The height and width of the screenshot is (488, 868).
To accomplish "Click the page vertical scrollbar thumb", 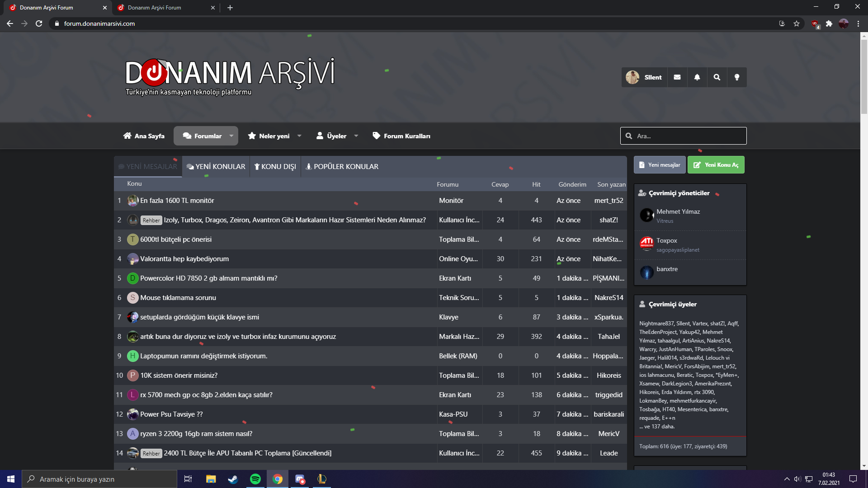I will coord(864,77).
